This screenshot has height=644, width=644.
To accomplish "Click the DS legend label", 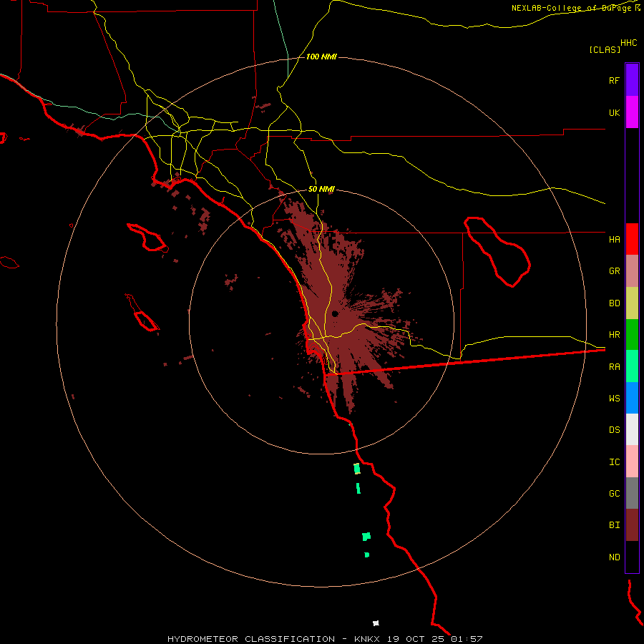I will (614, 430).
